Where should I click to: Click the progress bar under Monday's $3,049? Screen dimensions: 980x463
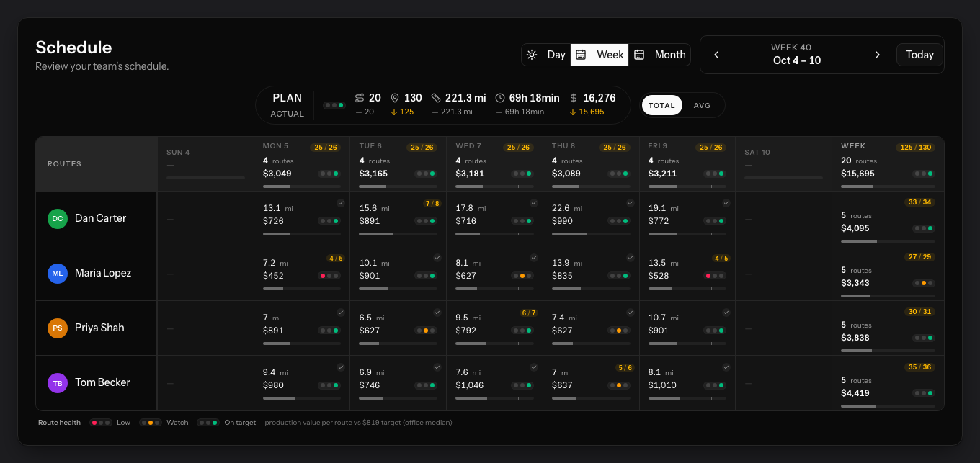pos(302,186)
